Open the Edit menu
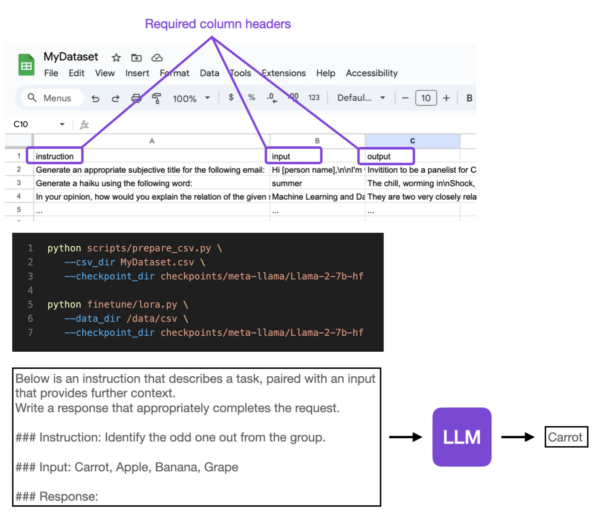Screen dimensions: 600x530 [x=76, y=73]
